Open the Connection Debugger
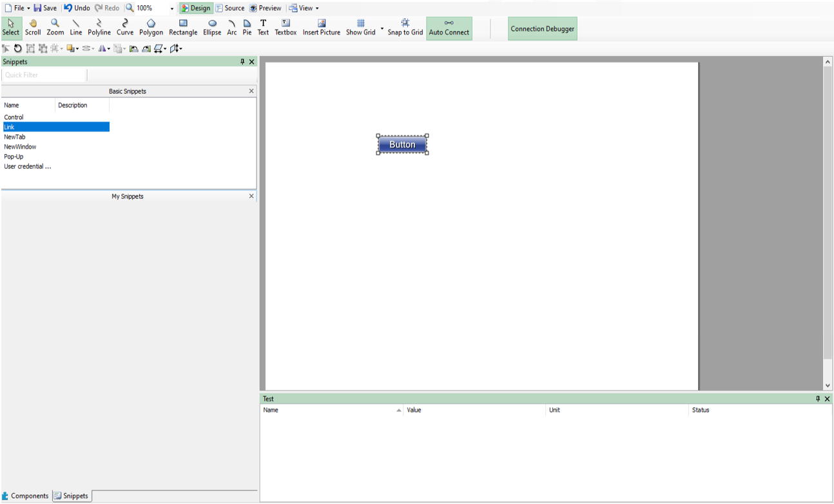Viewport: 834px width, 504px height. 543,28
